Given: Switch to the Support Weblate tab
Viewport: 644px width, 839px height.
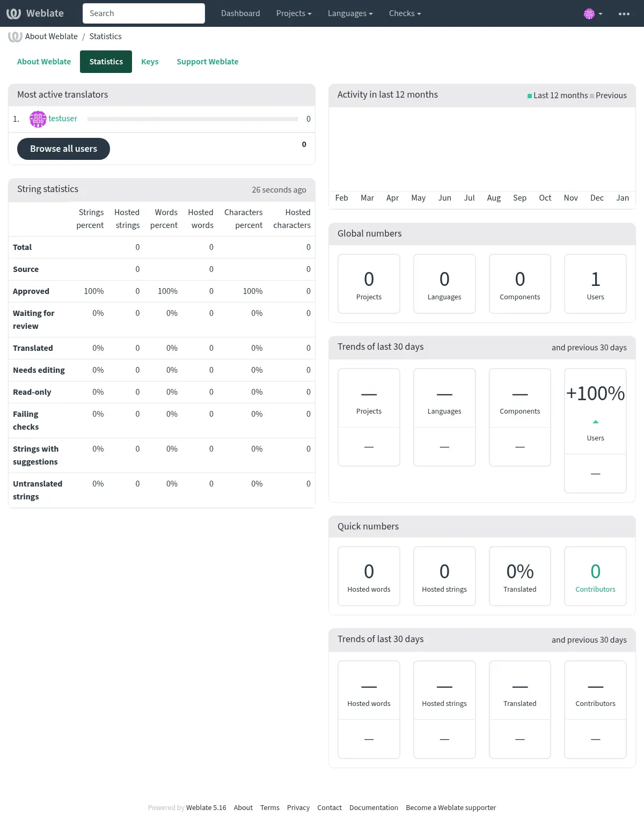Looking at the screenshot, I should click(207, 62).
